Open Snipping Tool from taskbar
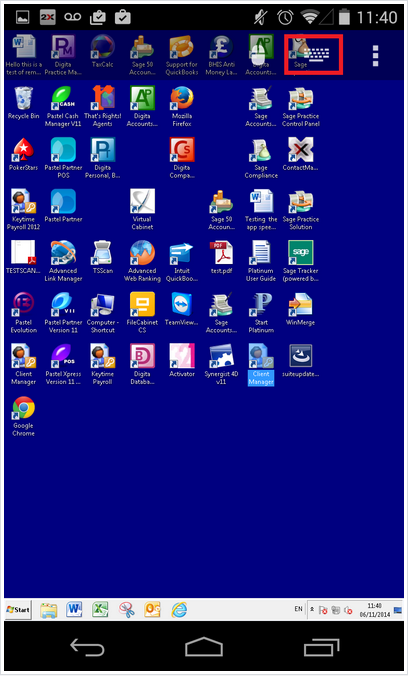This screenshot has width=408, height=676. [126, 610]
